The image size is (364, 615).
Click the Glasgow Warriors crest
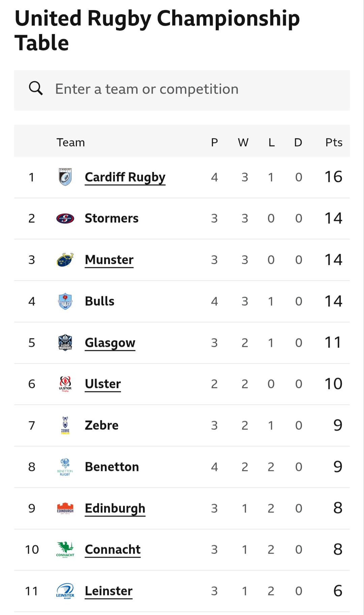[x=65, y=343]
